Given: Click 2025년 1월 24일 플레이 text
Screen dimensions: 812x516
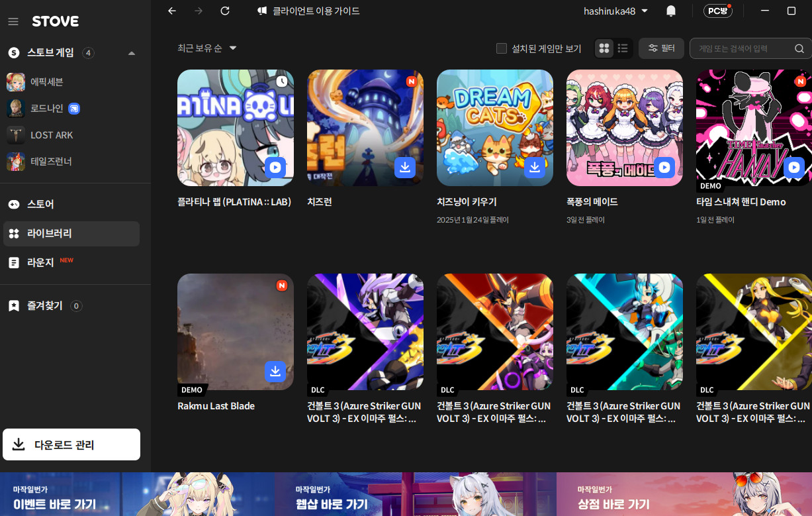Looking at the screenshot, I should click(x=473, y=220).
